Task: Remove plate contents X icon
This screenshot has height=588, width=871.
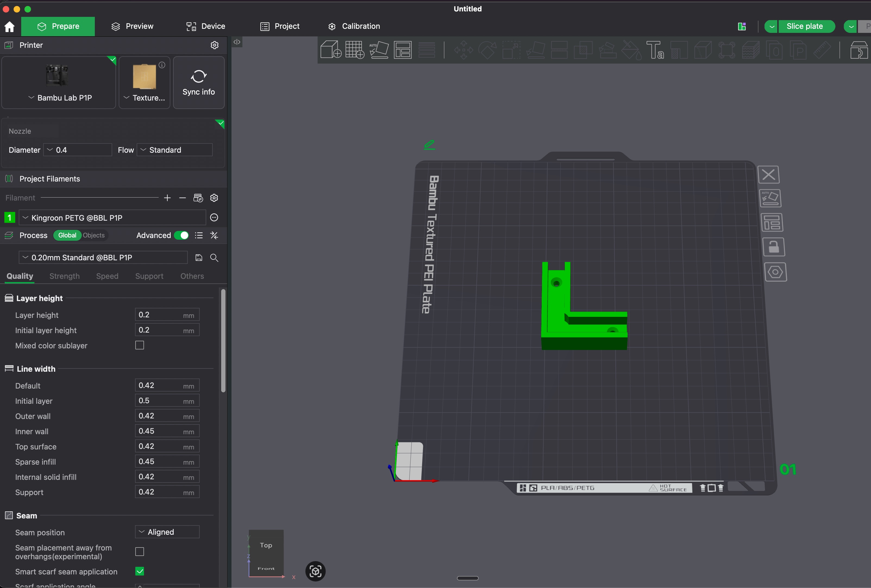Action: [x=769, y=175]
